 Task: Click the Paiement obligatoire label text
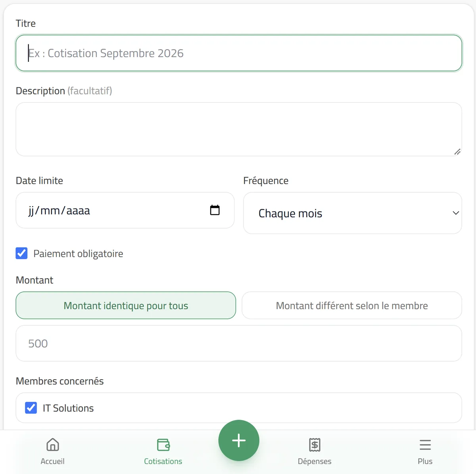(78, 254)
